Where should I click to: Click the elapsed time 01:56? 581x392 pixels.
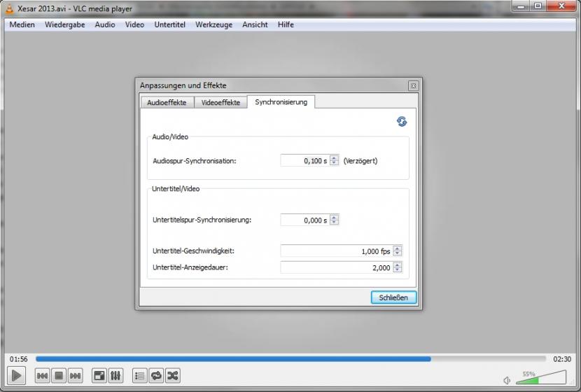point(18,359)
